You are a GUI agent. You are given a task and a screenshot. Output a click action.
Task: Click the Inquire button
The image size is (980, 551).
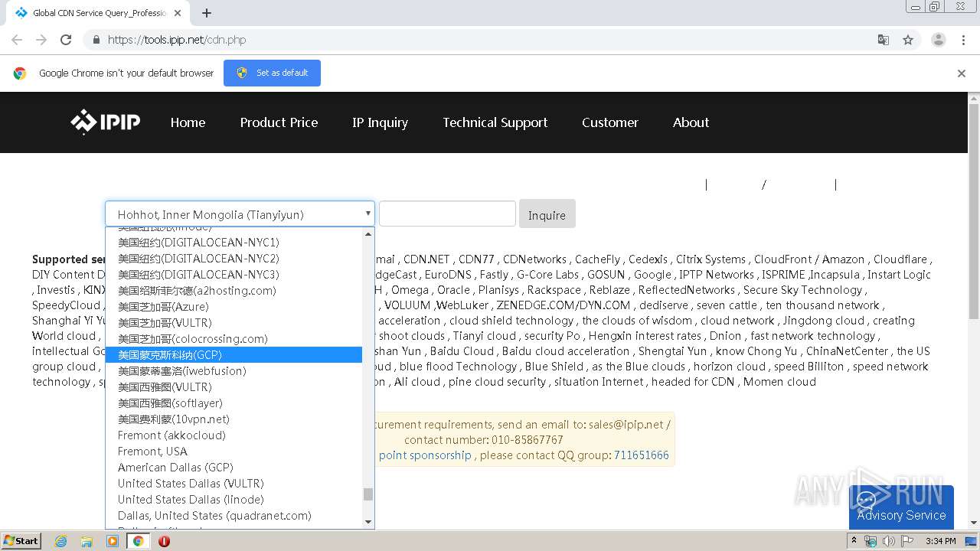pos(547,215)
